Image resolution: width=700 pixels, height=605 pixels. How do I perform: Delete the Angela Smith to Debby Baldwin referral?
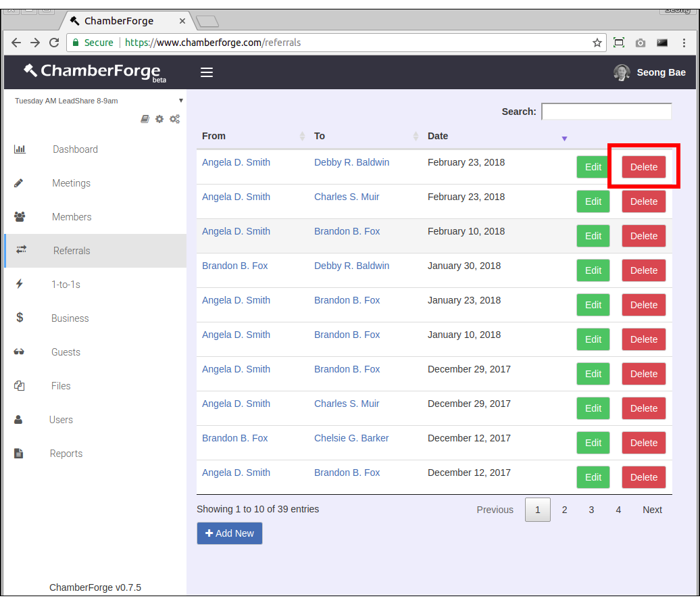(x=643, y=167)
